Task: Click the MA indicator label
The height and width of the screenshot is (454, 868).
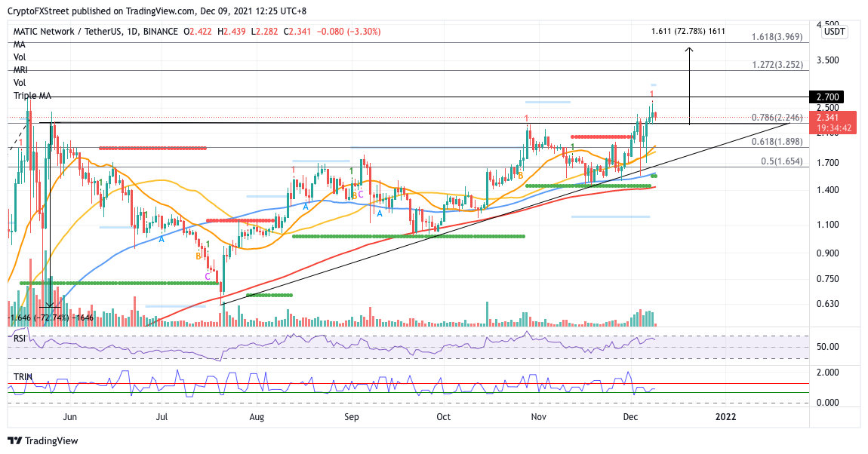Action: pos(20,44)
